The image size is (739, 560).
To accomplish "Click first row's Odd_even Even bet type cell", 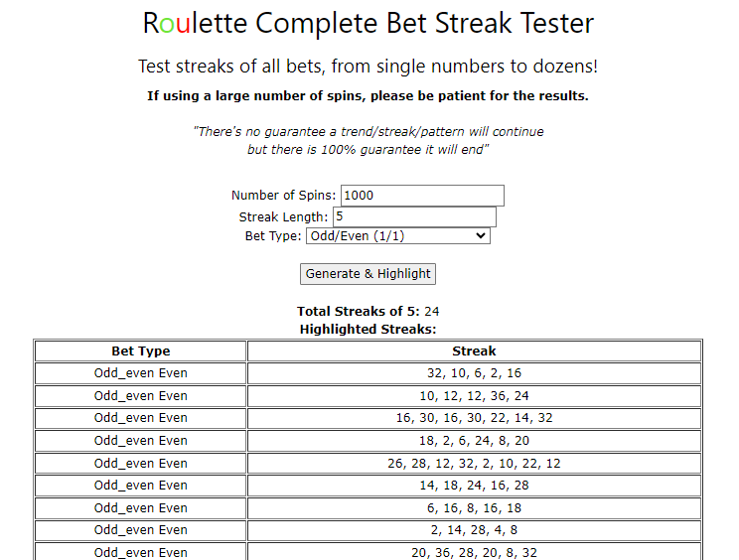I will tap(140, 373).
